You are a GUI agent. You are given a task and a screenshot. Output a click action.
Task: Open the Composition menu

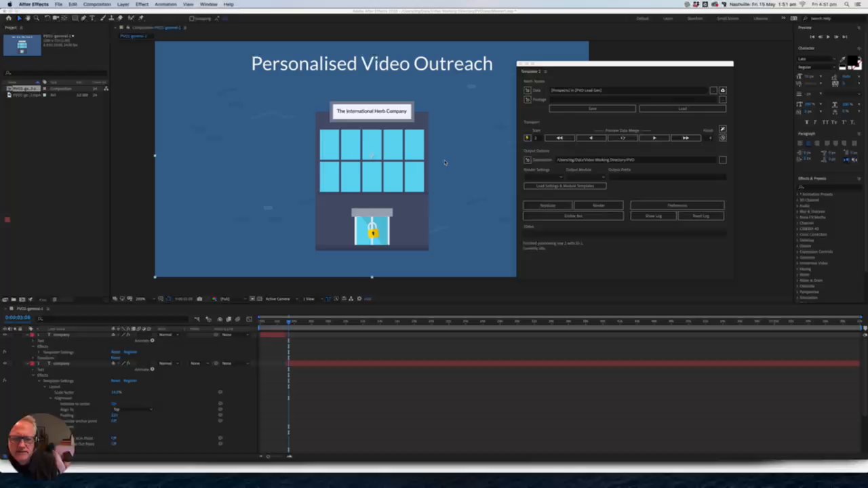click(x=97, y=4)
